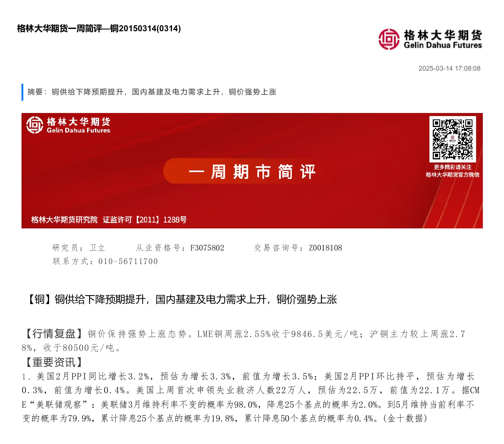This screenshot has height=444, width=504.
Task: Click the timestamp 2025-03-14 17:08:08
Action: click(x=449, y=68)
